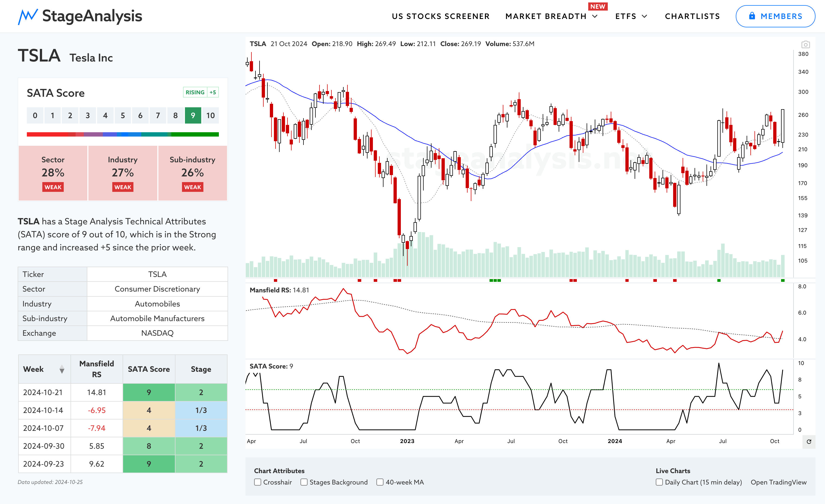Click the Week column sort arrows
Viewport: 825px width, 504px height.
pyautogui.click(x=62, y=369)
